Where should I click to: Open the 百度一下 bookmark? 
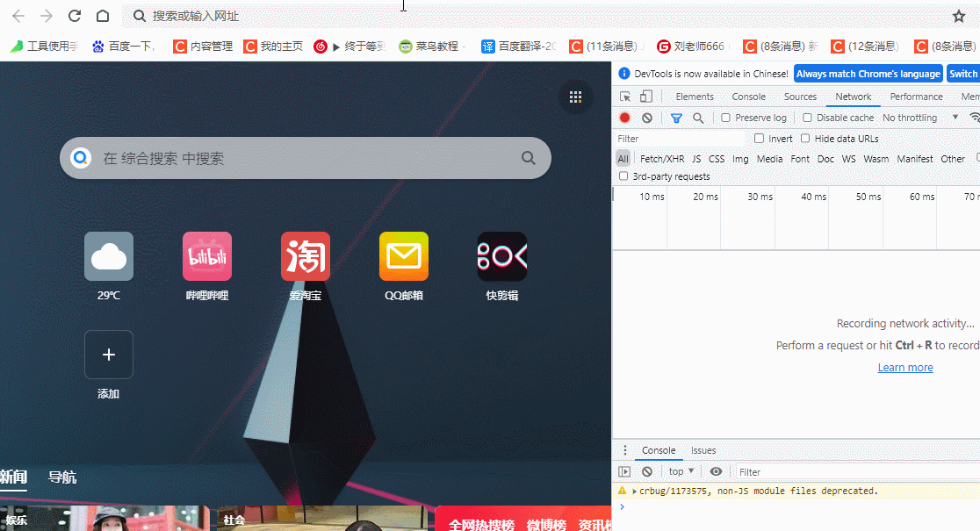click(x=123, y=47)
